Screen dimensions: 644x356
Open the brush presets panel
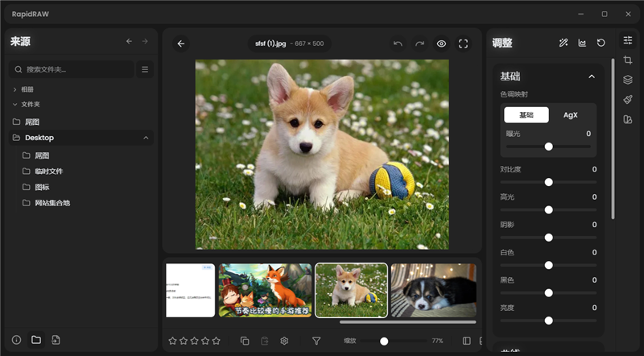coord(628,100)
